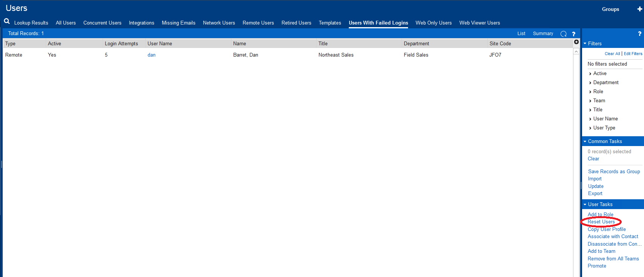
Task: Switch to the Templates tab
Action: point(330,23)
